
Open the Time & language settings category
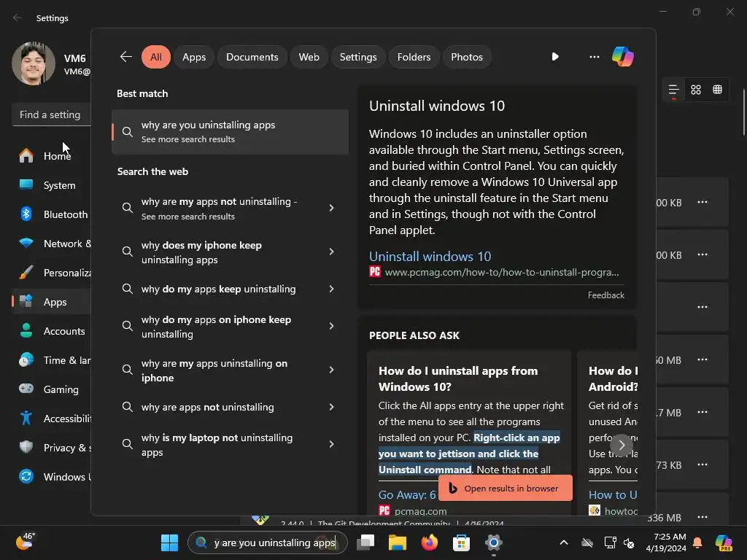click(53, 360)
